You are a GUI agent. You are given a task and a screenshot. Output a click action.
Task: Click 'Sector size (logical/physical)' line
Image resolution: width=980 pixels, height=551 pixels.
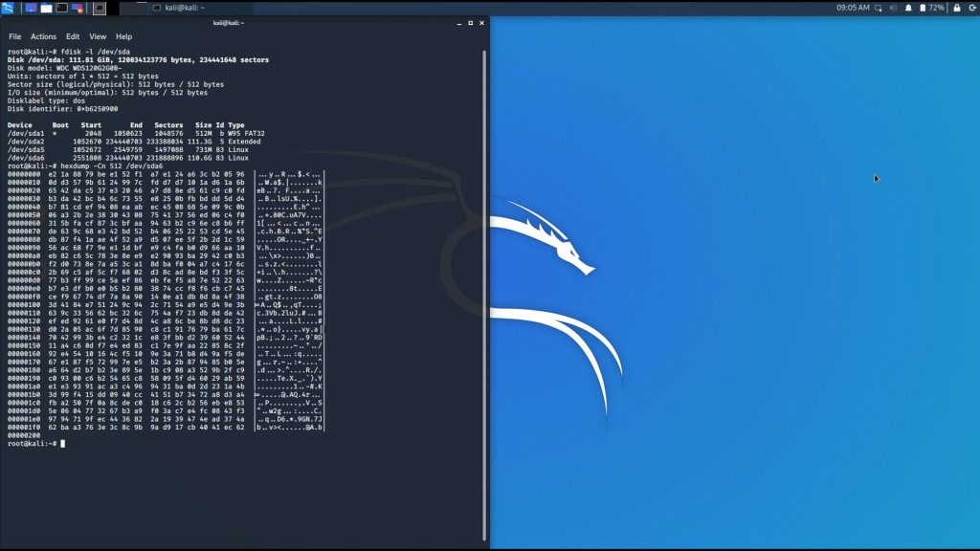click(116, 84)
